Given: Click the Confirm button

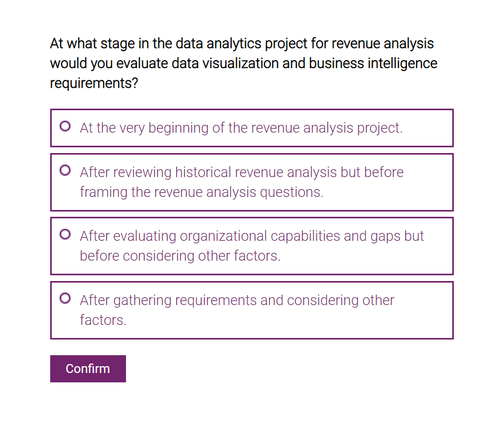Looking at the screenshot, I should 87,368.
